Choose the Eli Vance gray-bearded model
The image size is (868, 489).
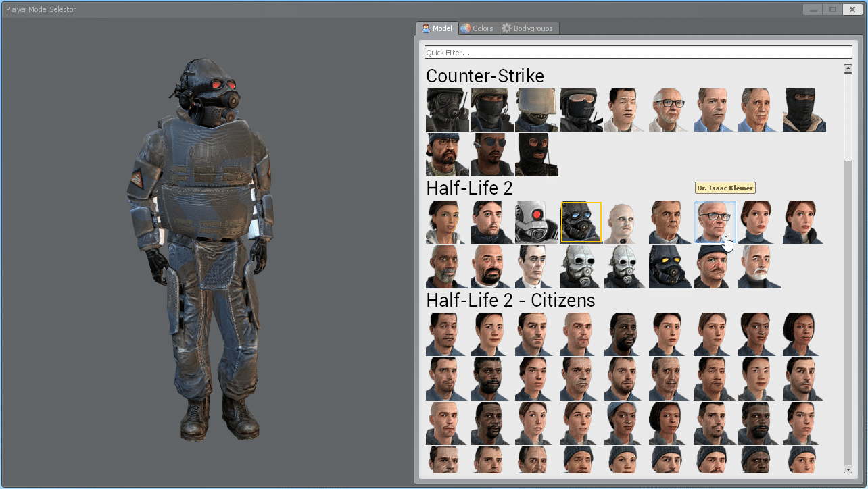[448, 267]
